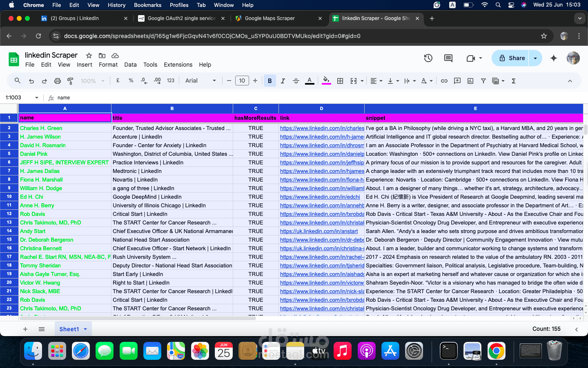Viewport: 588px width, 368px height.
Task: Toggle Strikethrough formatting
Action: (296, 81)
